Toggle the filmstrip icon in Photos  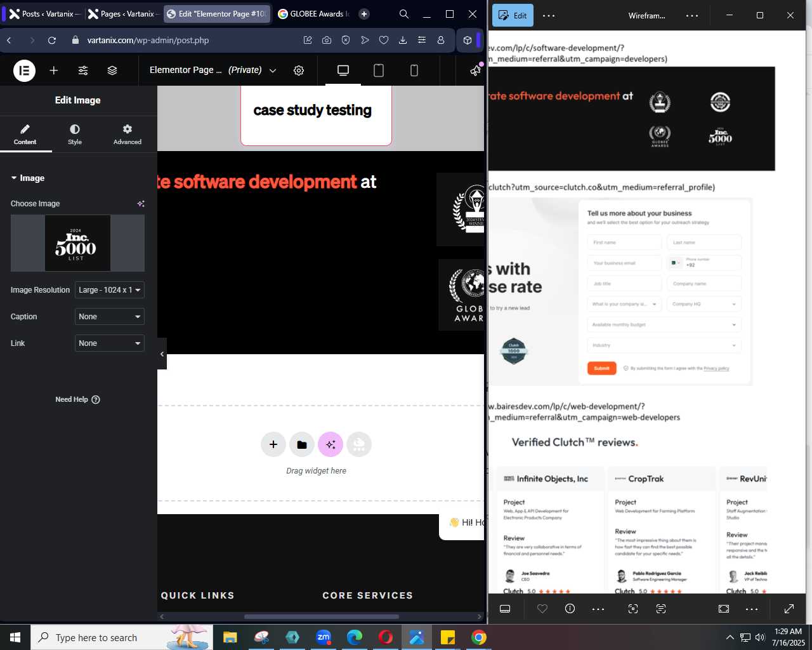[x=505, y=609]
